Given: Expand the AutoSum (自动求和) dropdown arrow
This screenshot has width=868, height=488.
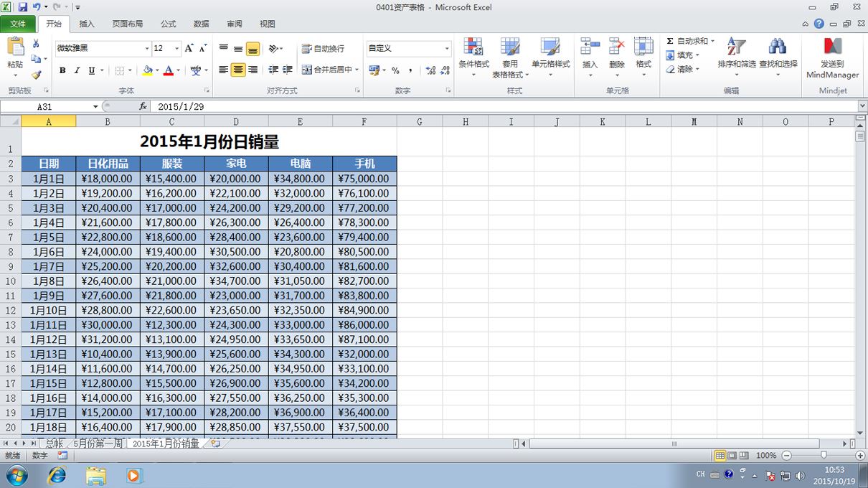Looking at the screenshot, I should click(x=712, y=41).
